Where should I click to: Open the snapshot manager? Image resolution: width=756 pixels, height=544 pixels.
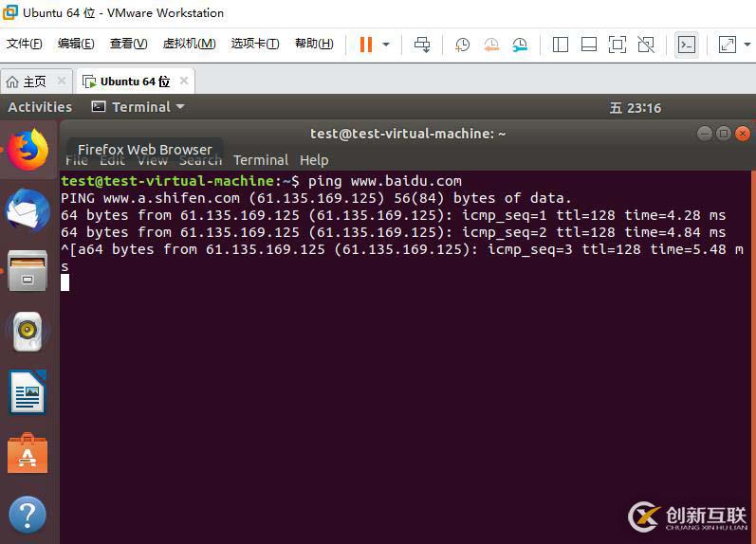click(520, 45)
